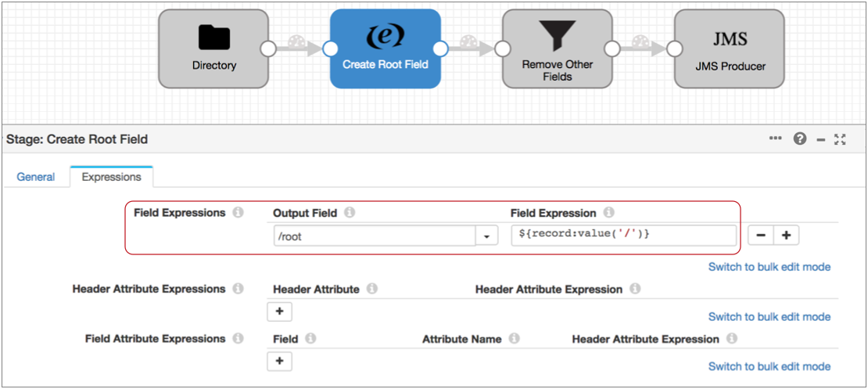
Task: Maximize the stage properties panel
Action: click(841, 139)
